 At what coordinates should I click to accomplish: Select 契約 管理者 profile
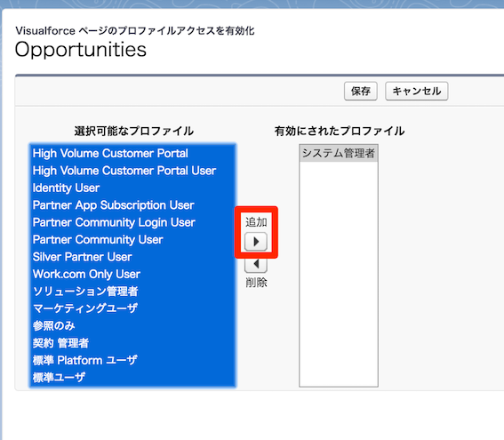coord(132,343)
